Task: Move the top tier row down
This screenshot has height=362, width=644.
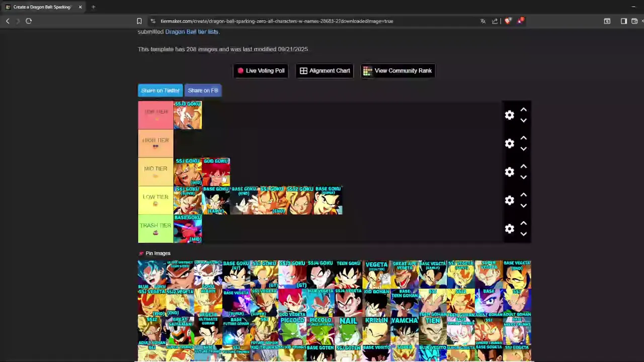Action: point(524,121)
